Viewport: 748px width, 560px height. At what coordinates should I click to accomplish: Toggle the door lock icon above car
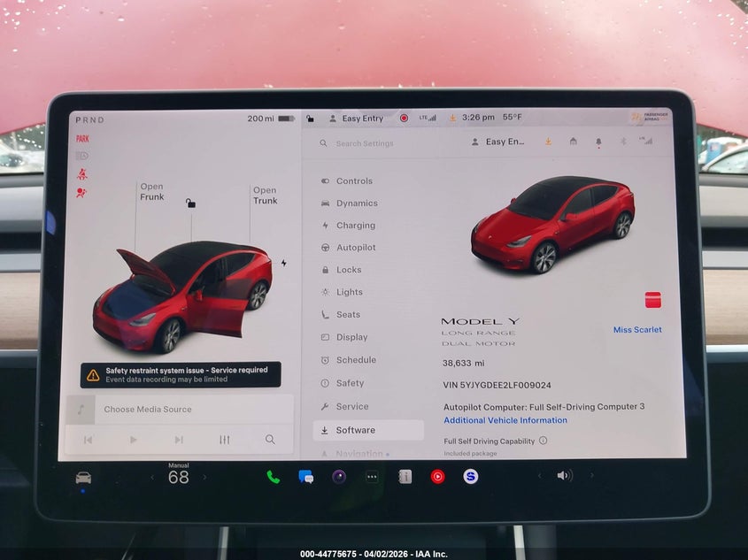(x=190, y=203)
